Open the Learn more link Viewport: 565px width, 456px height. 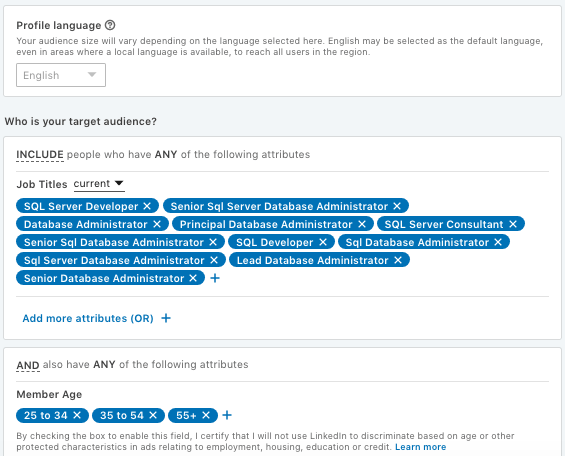pos(421,447)
